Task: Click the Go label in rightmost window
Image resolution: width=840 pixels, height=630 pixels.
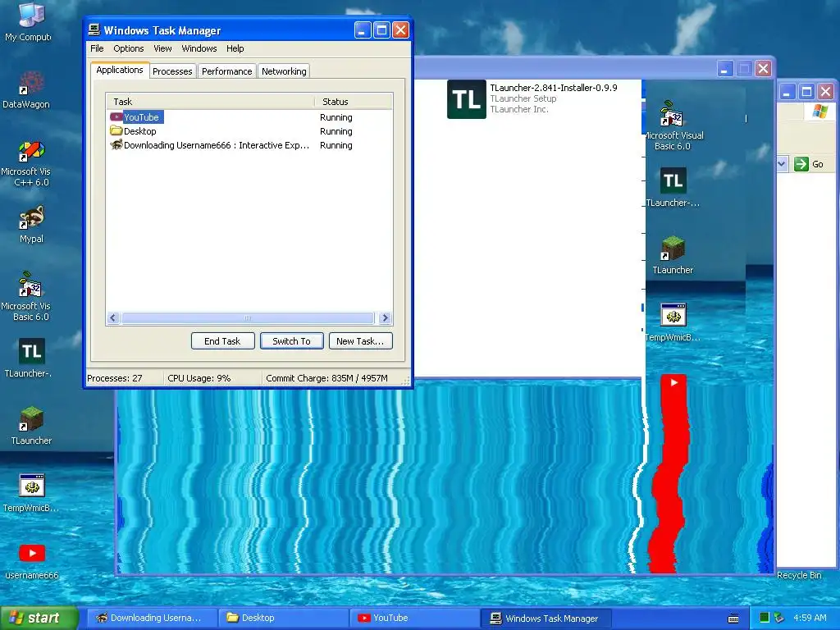Action: pos(818,164)
